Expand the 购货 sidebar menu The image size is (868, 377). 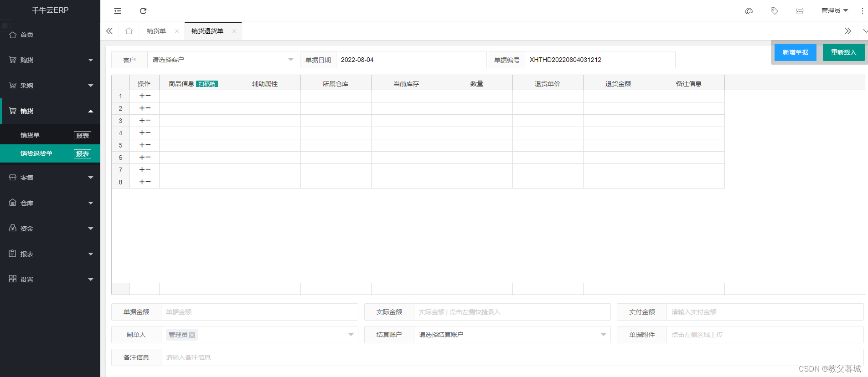tap(50, 60)
